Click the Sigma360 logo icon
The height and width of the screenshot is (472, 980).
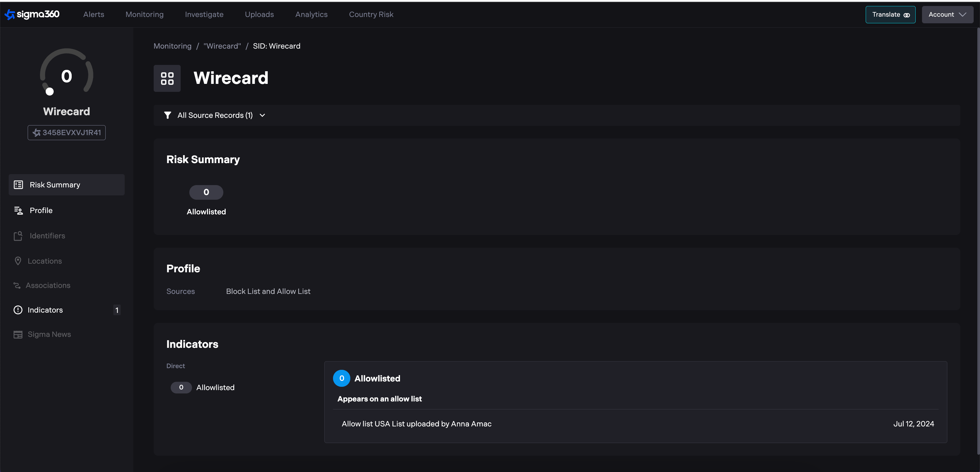click(10, 14)
